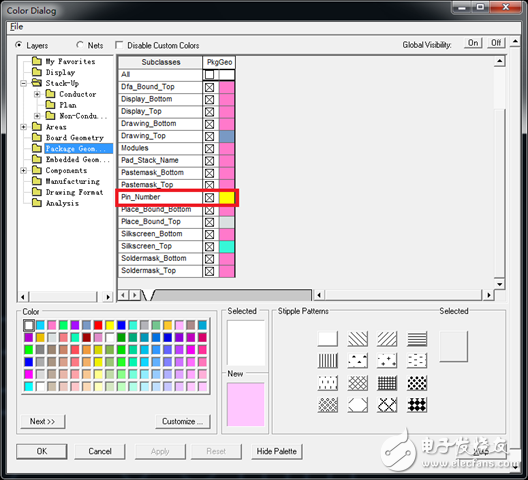
Task: Open the Manufacturing folder icon
Action: tap(37, 181)
